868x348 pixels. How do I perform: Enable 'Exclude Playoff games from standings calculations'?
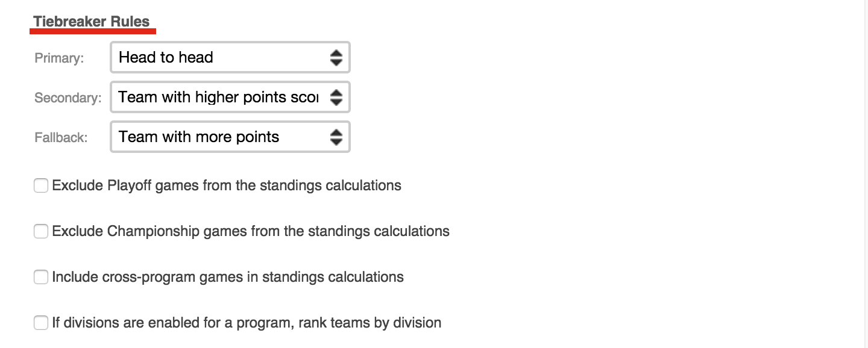(40, 185)
